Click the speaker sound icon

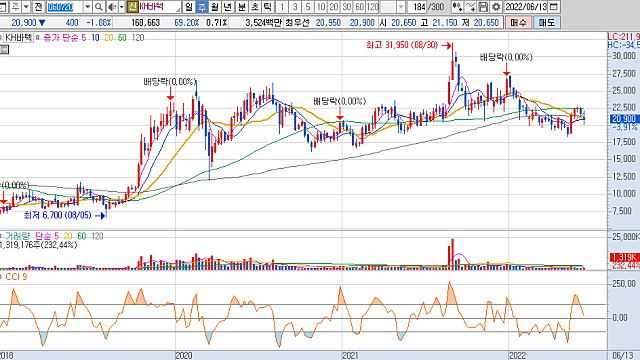(x=112, y=7)
